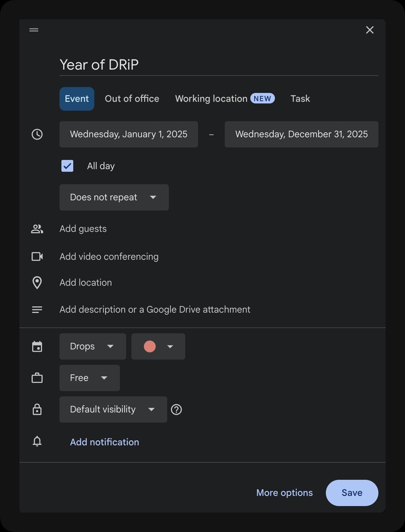Open the Free availability dropdown
The image size is (405, 532).
pos(90,378)
